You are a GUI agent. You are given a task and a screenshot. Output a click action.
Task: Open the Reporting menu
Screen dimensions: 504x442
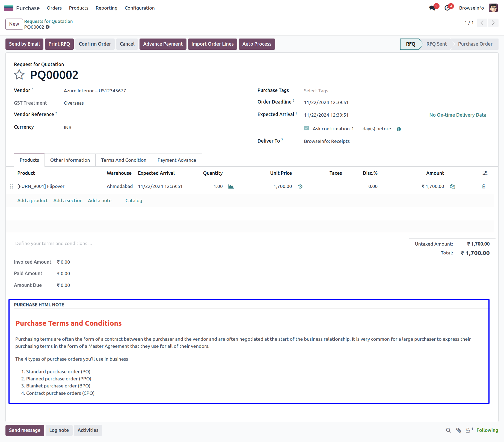(106, 8)
